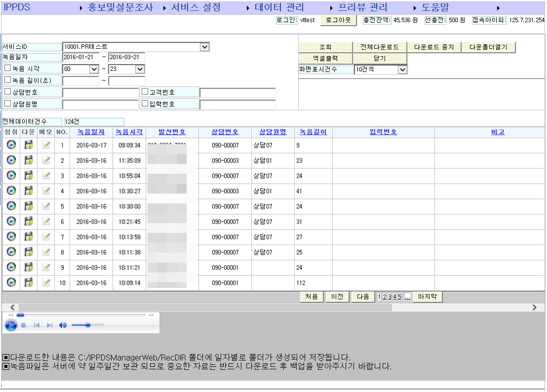Enable the 녹음 시각 filter checkbox
Viewport: 547px width, 392px height.
click(7, 68)
